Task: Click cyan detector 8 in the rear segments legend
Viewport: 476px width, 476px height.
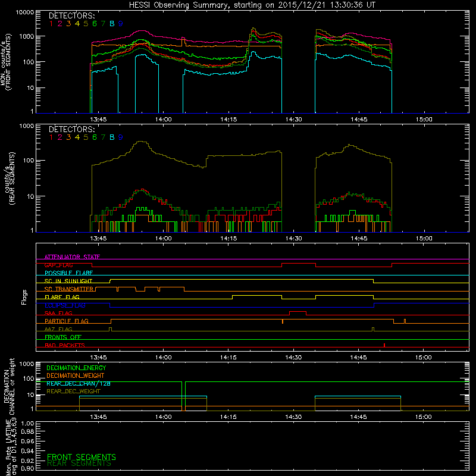Action: tap(112, 137)
